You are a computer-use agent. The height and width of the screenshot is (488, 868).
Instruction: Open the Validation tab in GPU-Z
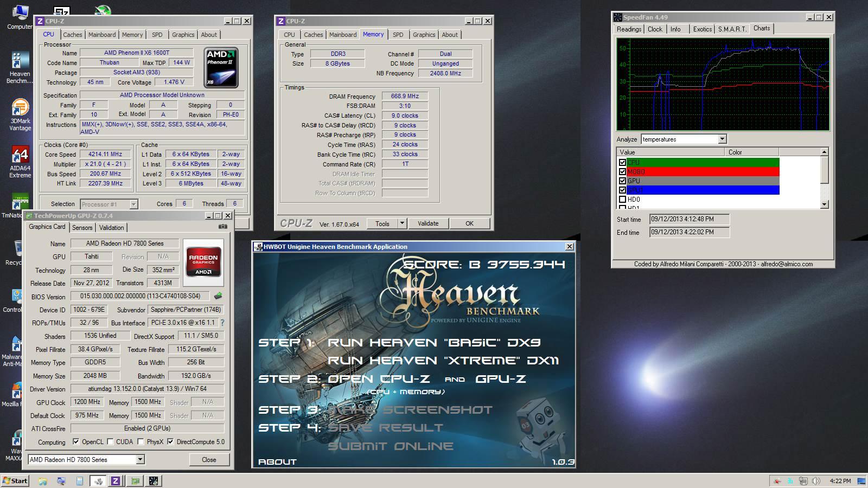[x=112, y=228]
